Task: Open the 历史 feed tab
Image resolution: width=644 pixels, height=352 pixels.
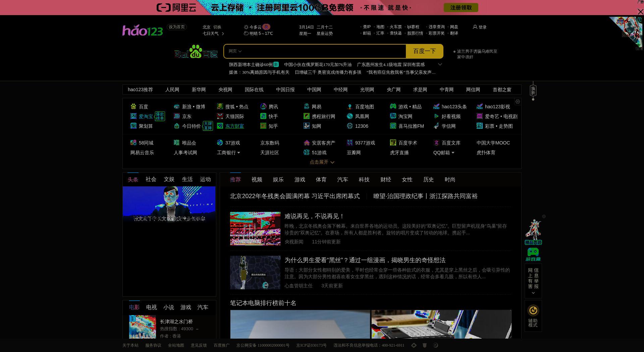Action: 429,180
